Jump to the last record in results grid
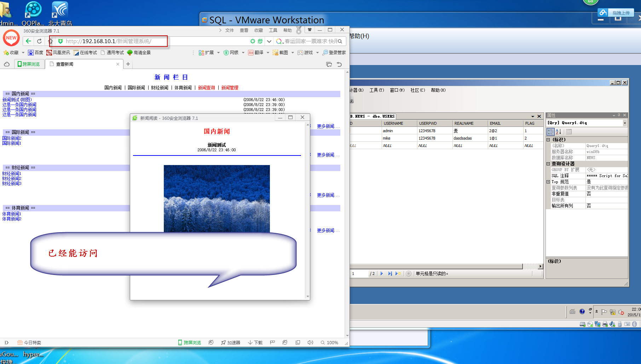Screen dimensions: 641x364 [x=390, y=274]
